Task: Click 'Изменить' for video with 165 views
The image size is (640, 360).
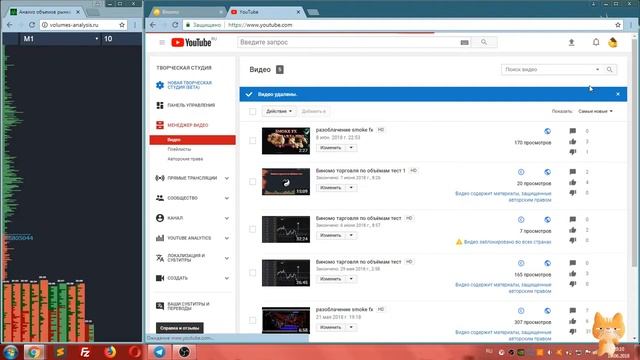Action: (x=331, y=279)
